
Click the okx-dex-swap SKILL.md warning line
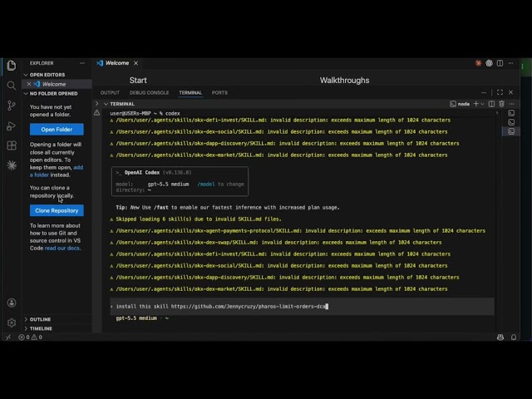click(x=276, y=242)
